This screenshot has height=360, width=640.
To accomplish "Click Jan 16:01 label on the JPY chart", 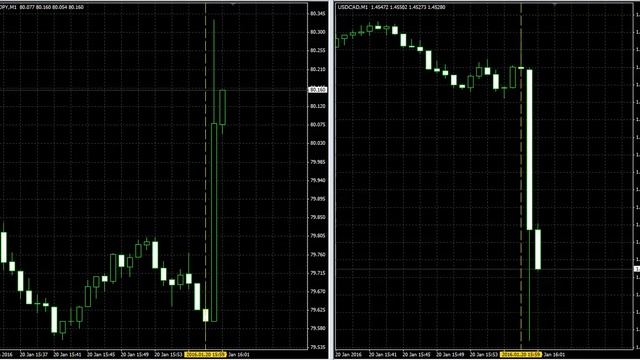I will pos(238,355).
